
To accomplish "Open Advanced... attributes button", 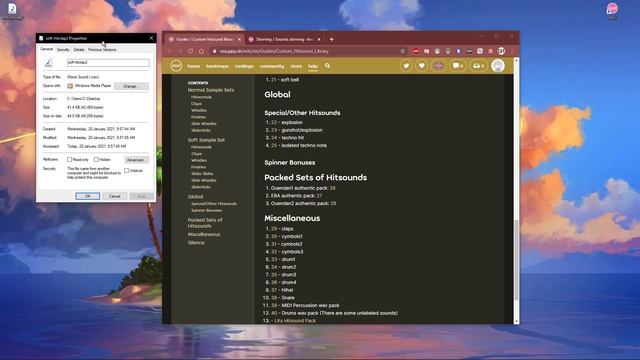I will 135,160.
